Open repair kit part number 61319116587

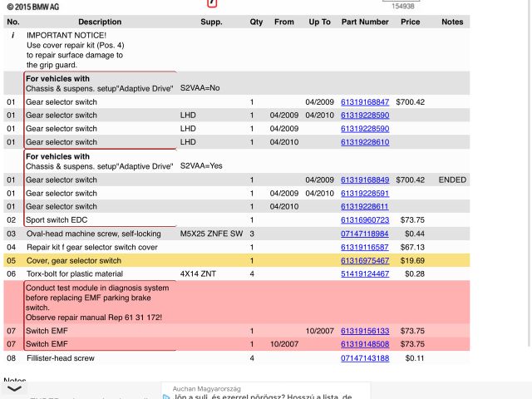(x=364, y=247)
